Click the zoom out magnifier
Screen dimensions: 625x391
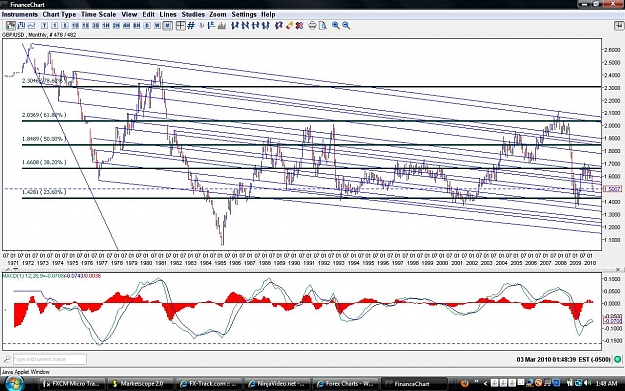(346, 26)
